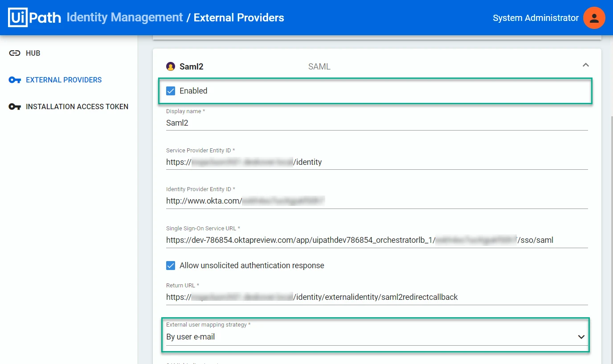
Task: Focus the Identity Provider Entity ID field
Action: pos(377,201)
